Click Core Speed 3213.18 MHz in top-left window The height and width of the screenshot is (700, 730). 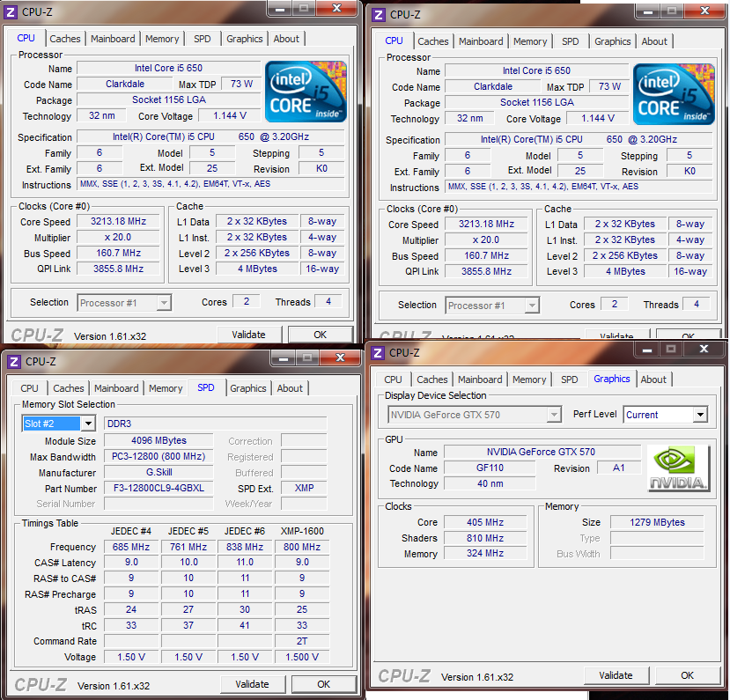118,222
